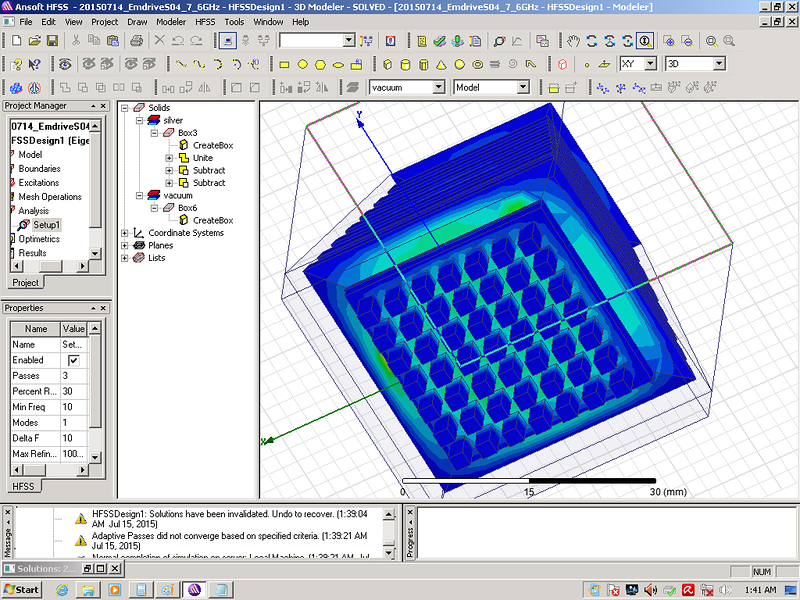Click the Windows Start button
The width and height of the screenshot is (800, 600).
22,589
